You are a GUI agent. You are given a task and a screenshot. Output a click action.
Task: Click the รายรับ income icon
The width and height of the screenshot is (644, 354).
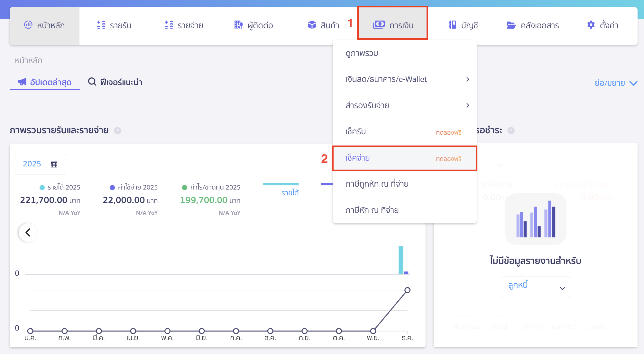coord(101,25)
